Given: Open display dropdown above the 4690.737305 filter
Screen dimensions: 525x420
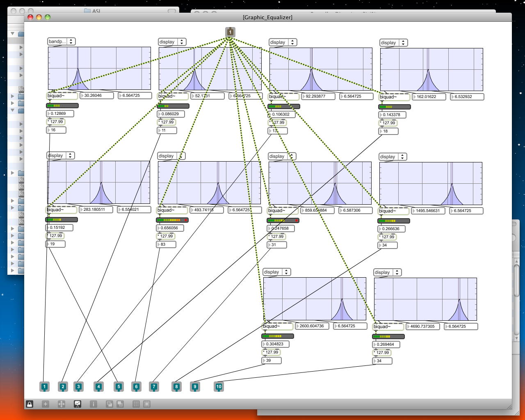Looking at the screenshot, I should coord(387,272).
